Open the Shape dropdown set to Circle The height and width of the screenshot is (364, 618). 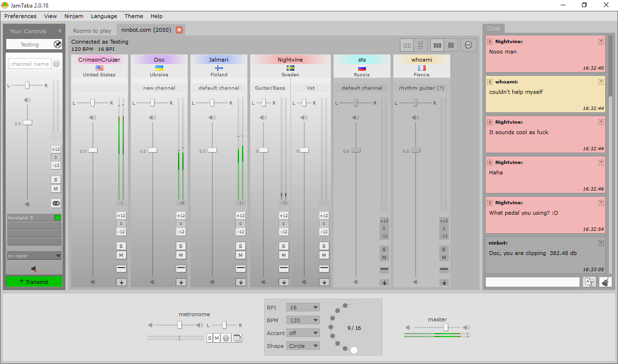303,346
